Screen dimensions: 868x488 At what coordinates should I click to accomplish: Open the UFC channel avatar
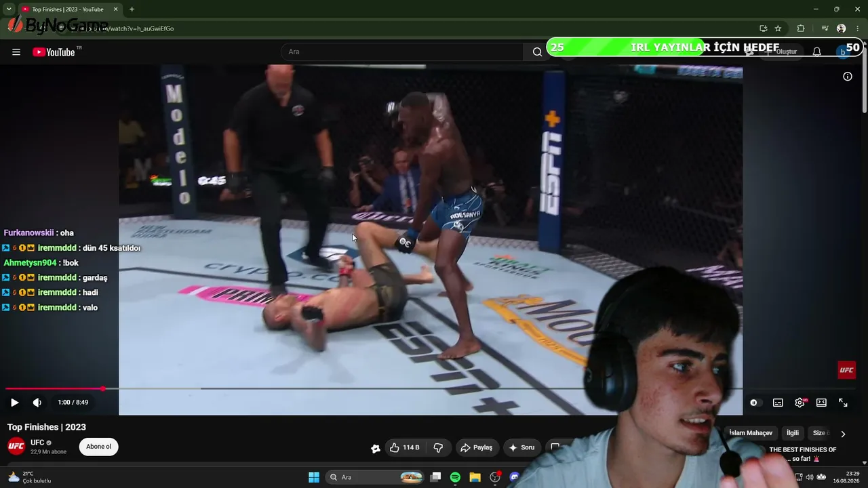point(16,447)
